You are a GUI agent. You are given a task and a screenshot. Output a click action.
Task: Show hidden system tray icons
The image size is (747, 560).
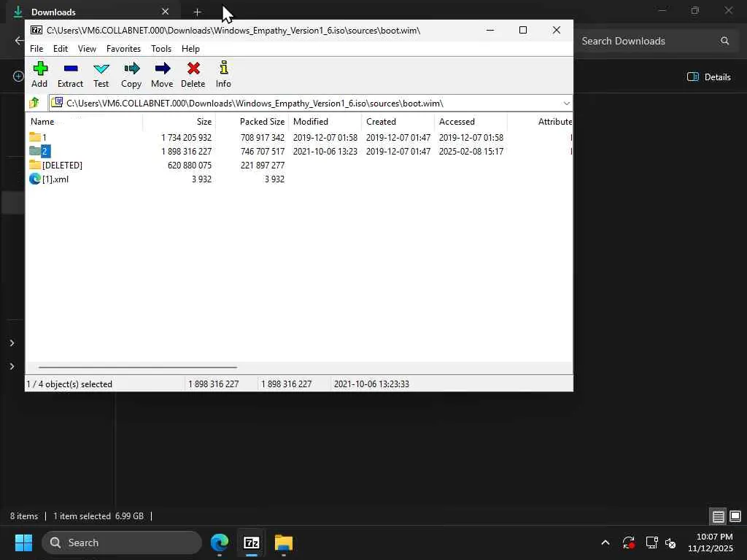click(605, 542)
